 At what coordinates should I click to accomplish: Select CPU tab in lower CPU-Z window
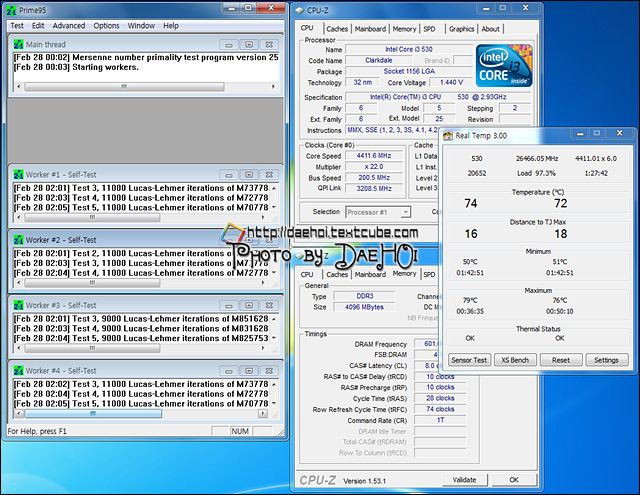coord(307,275)
